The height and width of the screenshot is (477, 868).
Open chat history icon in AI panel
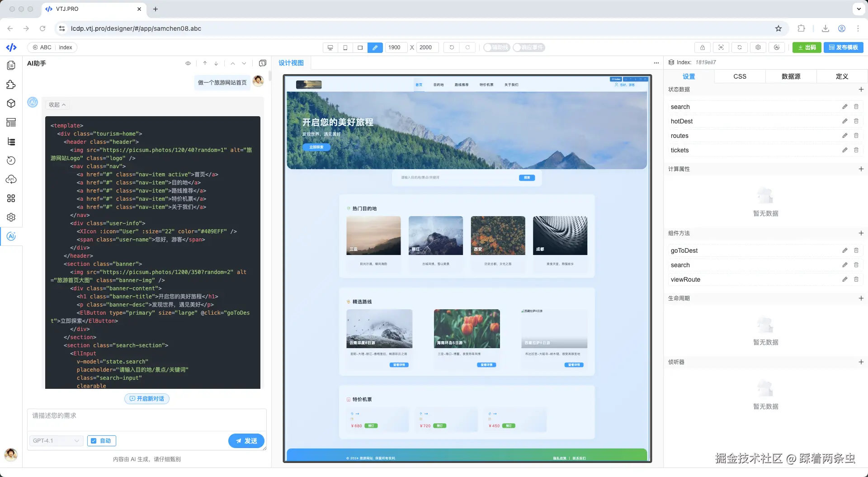(x=263, y=63)
